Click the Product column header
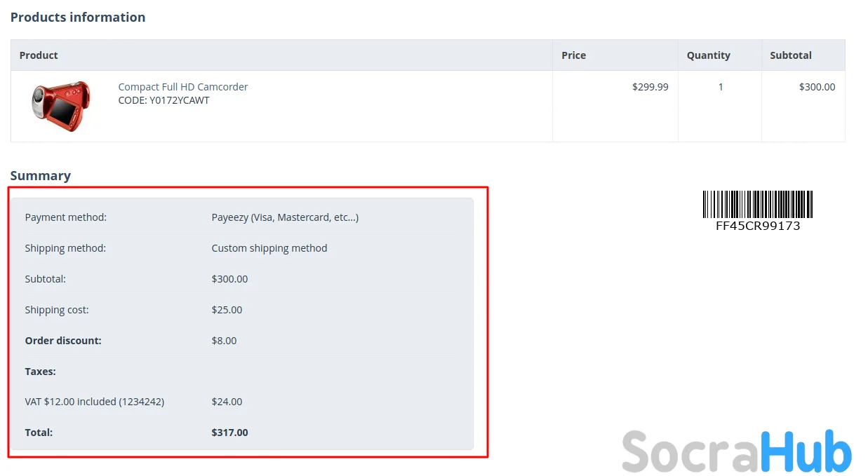The image size is (868, 476). pos(39,55)
